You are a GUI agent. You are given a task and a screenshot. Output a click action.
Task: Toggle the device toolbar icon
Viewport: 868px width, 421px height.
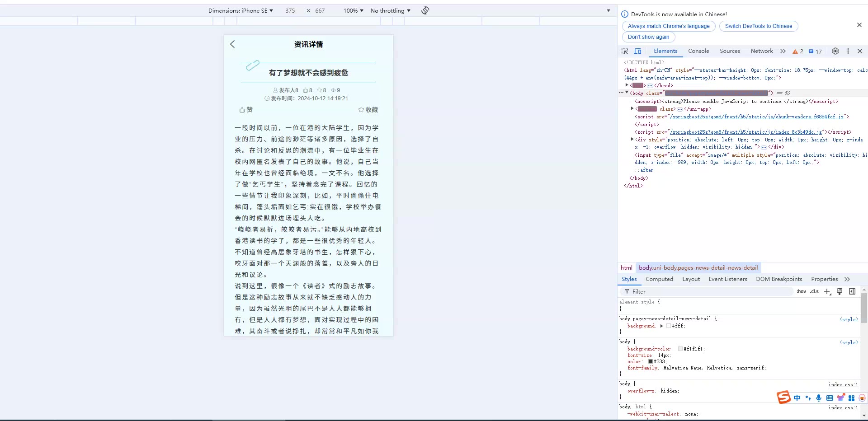pos(637,51)
